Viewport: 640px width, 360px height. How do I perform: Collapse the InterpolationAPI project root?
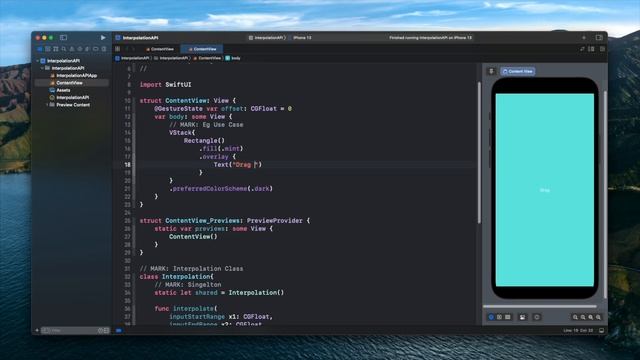(x=38, y=61)
